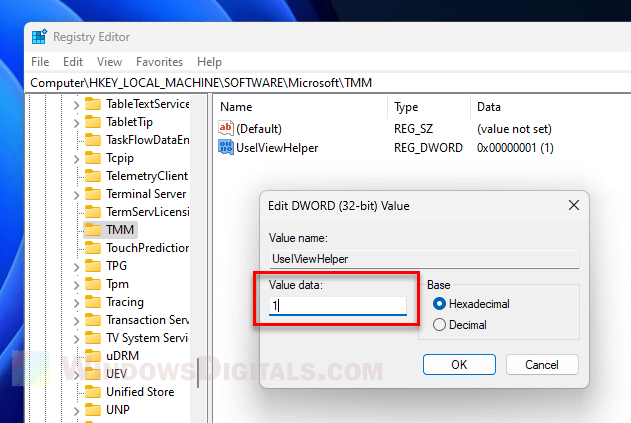
Task: Click the Terminal Server folder icon
Action: pos(93,194)
